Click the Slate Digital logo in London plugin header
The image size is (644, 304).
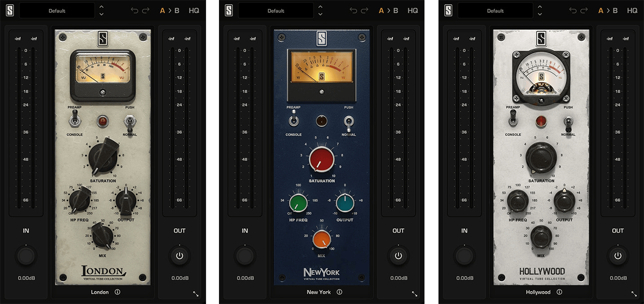11,10
